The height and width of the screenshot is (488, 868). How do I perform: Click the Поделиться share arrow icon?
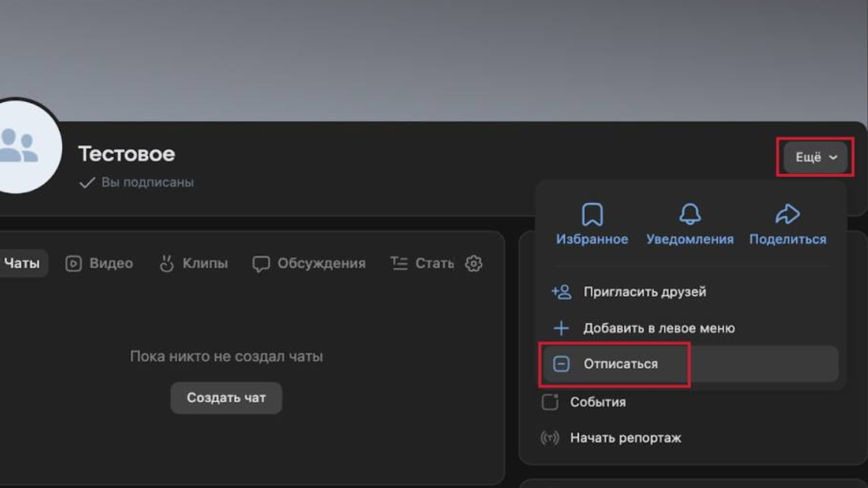[787, 214]
